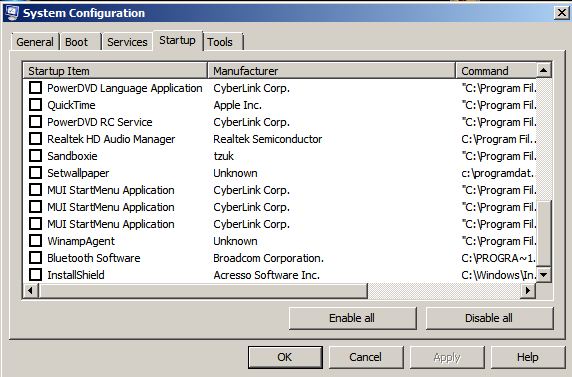
Task: Select the 'Apple Inc.' manufacturer cell
Action: click(x=237, y=105)
